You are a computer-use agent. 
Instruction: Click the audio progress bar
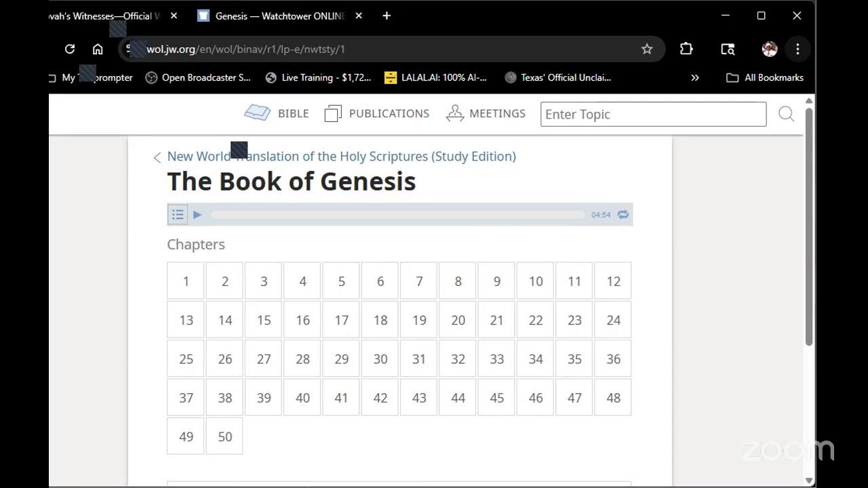point(397,215)
